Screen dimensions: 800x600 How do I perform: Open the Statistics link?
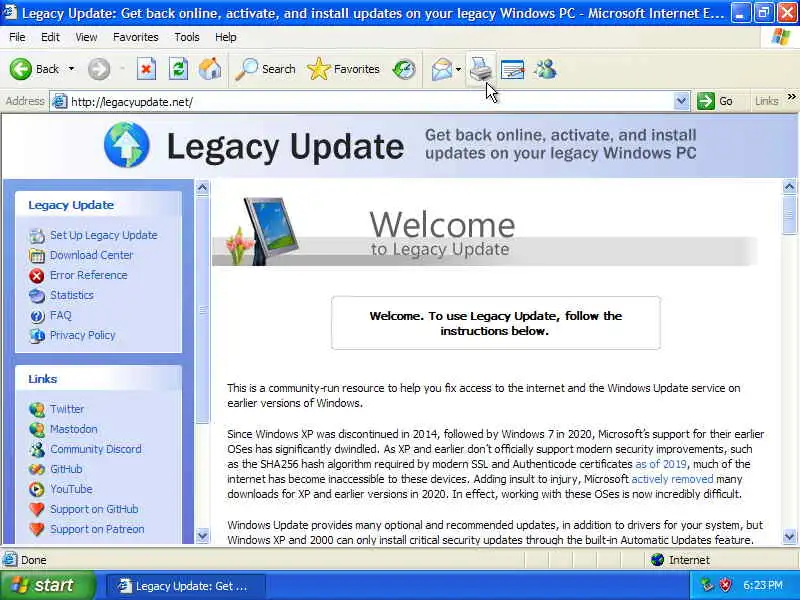coord(71,295)
